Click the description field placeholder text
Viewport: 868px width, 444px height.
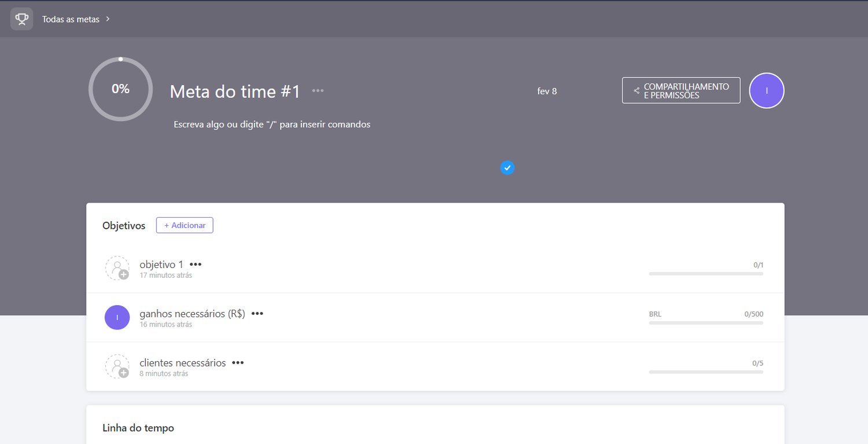tap(272, 124)
